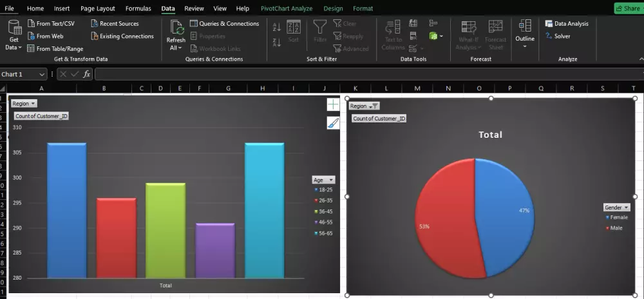Open Recent Sources
Viewport: 644px width, 299px height.
click(115, 23)
